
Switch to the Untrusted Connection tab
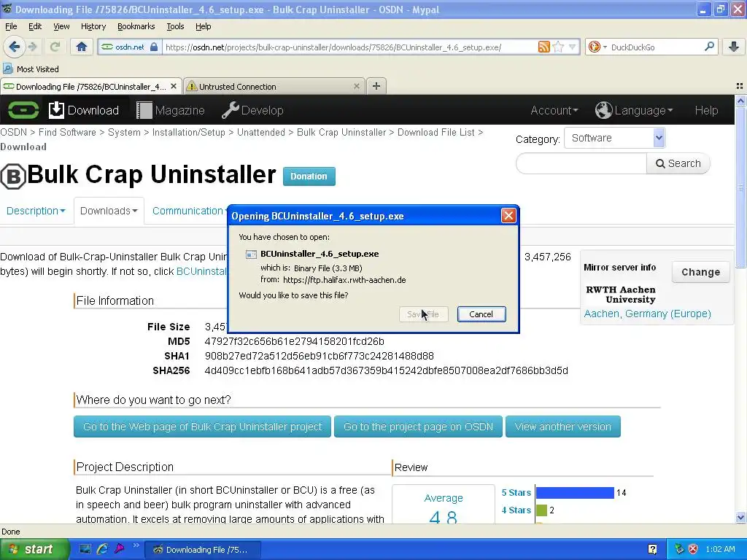[x=274, y=86]
